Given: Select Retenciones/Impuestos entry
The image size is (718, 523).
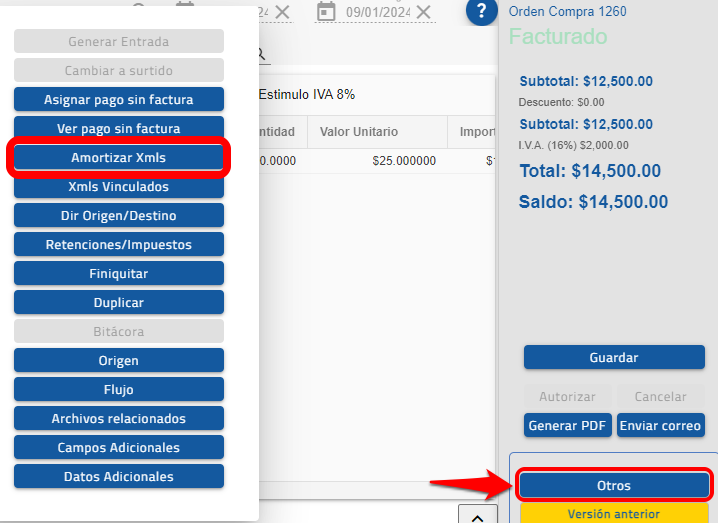Looking at the screenshot, I should pyautogui.click(x=119, y=245).
